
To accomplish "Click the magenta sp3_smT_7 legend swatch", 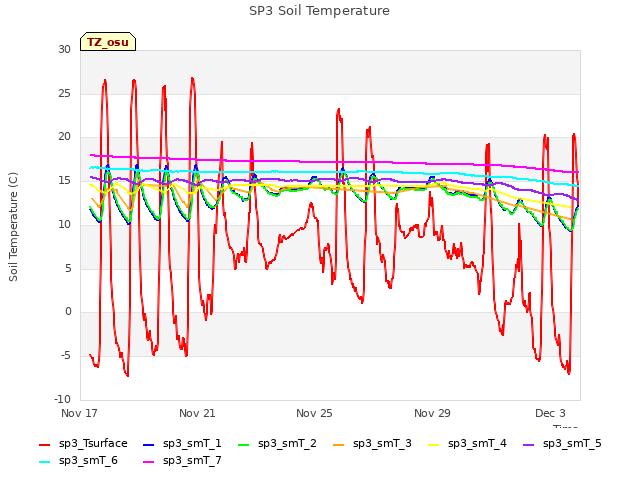I will 149,462.
